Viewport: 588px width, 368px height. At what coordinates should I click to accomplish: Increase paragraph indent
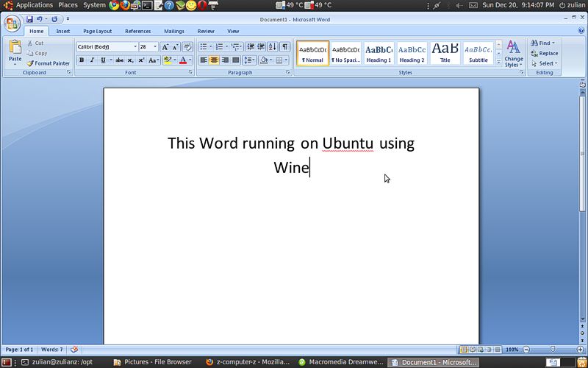(262, 46)
